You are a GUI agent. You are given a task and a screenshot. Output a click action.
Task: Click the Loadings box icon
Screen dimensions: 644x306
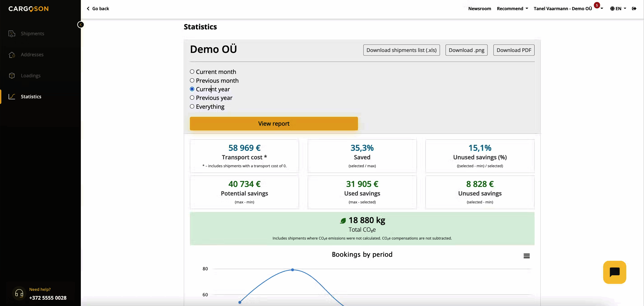(12, 75)
